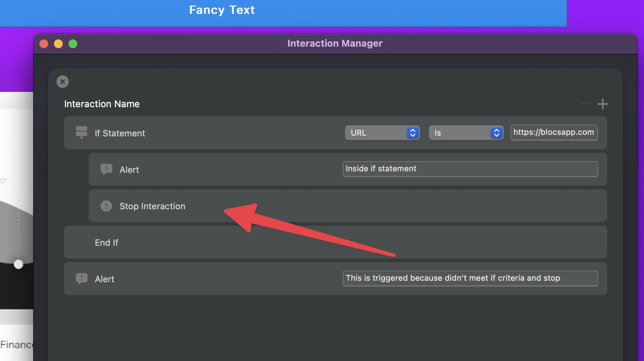Click the Interaction Name title
This screenshot has width=644, height=361.
click(x=102, y=104)
